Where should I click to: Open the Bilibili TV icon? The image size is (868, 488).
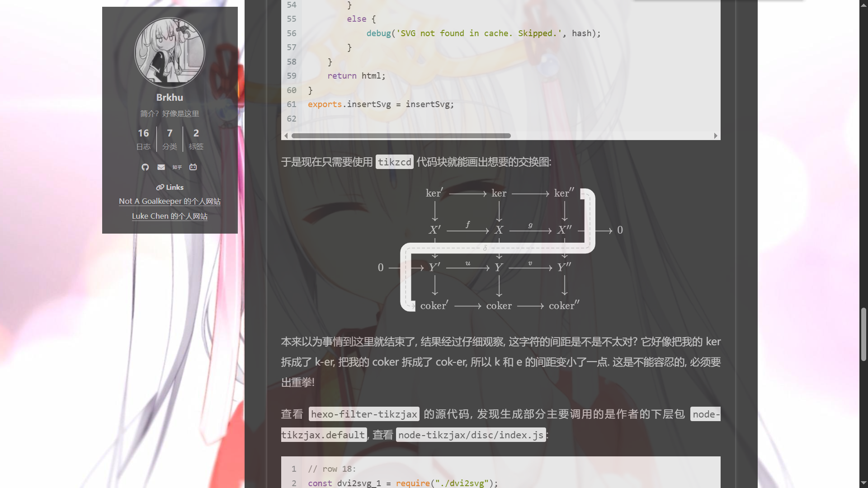coord(193,167)
